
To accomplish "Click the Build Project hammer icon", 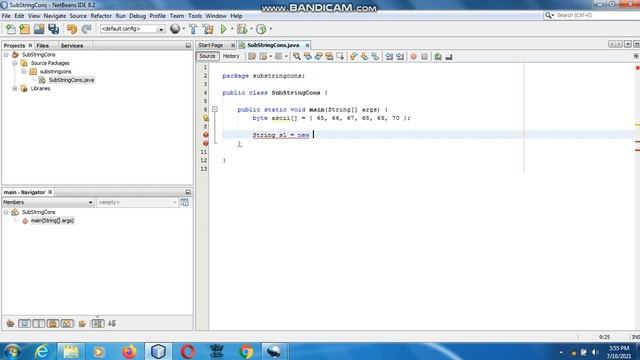I will tap(193, 29).
